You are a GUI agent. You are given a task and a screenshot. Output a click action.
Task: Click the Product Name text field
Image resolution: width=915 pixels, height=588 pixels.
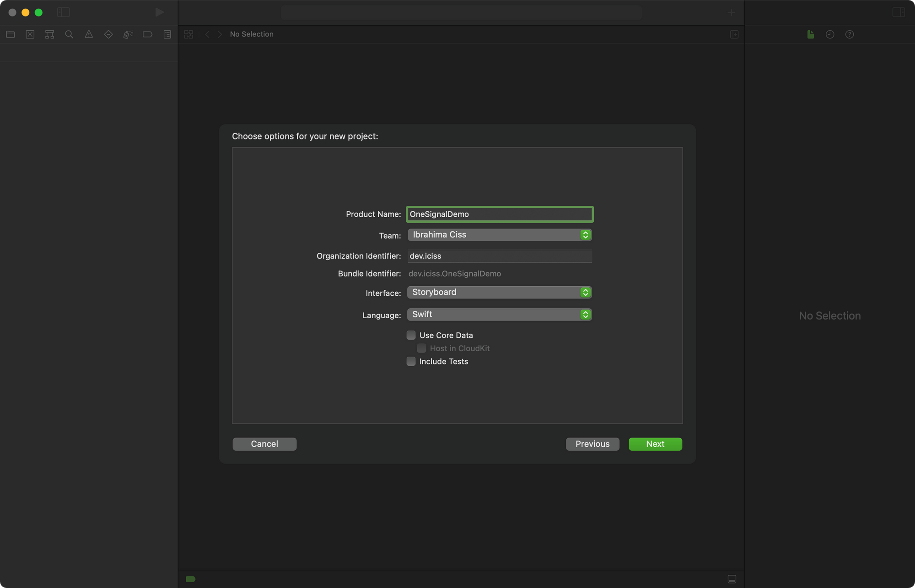click(x=499, y=214)
